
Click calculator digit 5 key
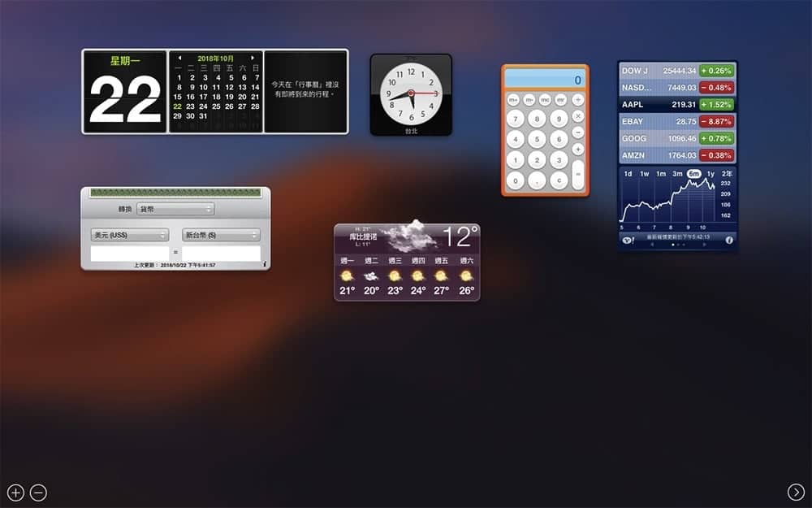[x=537, y=139]
